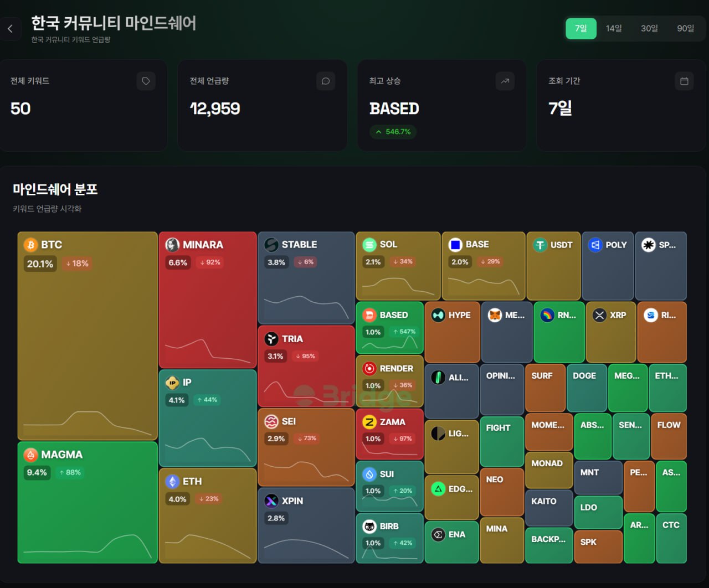Open the SURF treemap tile
This screenshot has height=588, width=709.
coord(545,388)
